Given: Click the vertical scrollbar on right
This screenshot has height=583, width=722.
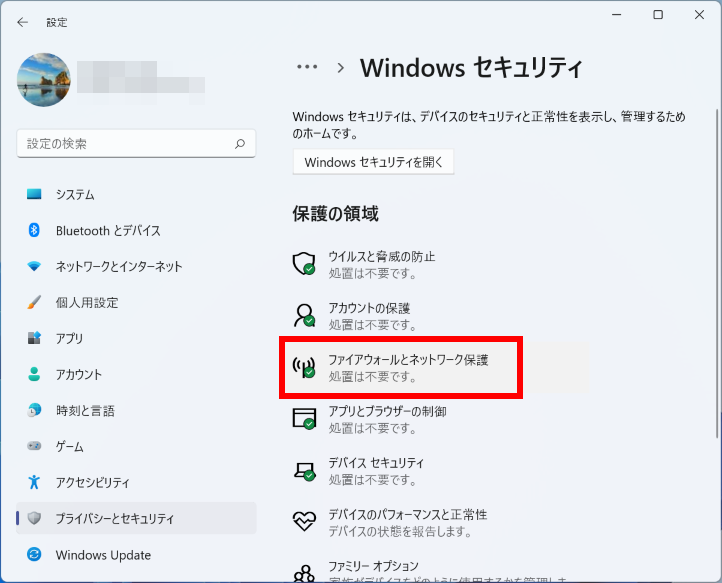Looking at the screenshot, I should pos(717,274).
